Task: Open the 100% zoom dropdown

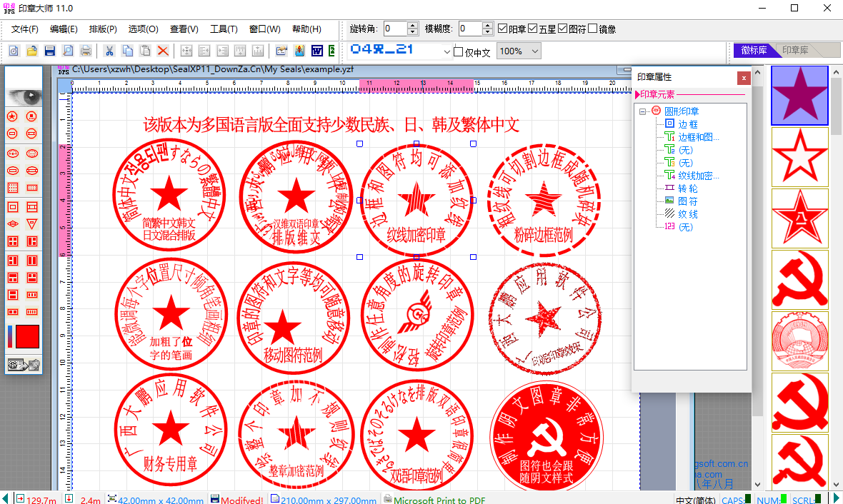Action: [x=533, y=51]
